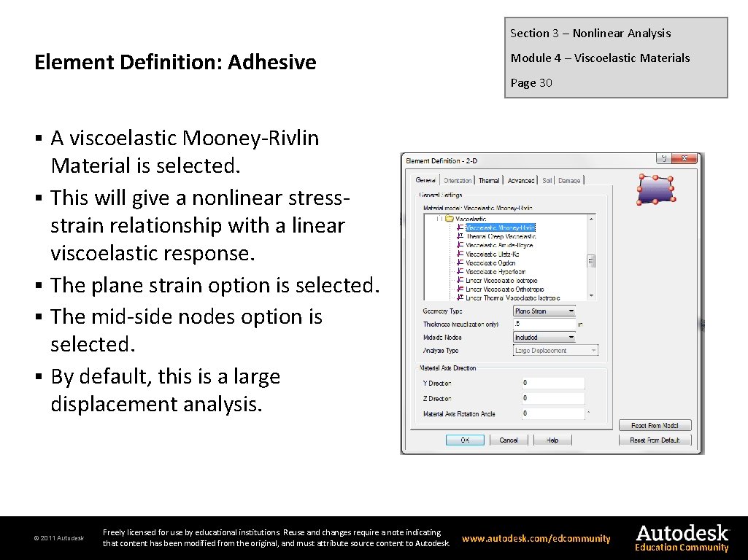Screen dimensions: 748x560
Task: Open the Analysis Type dropdown
Action: tap(555, 350)
